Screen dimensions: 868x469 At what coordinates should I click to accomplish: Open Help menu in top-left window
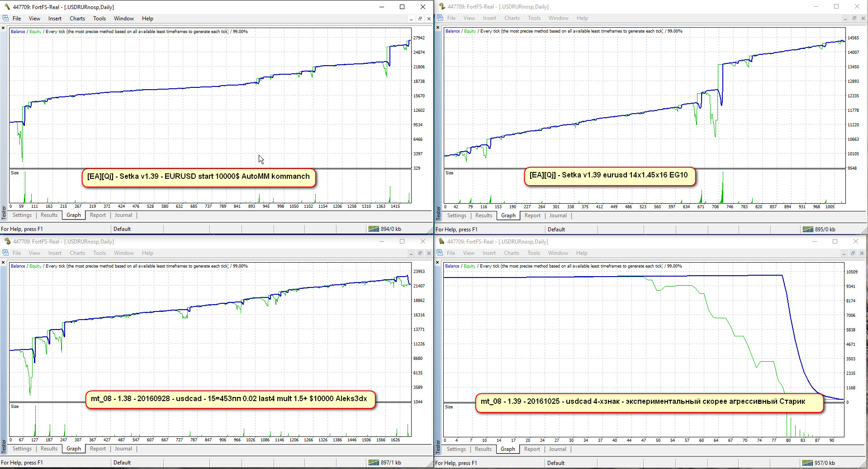[x=147, y=19]
